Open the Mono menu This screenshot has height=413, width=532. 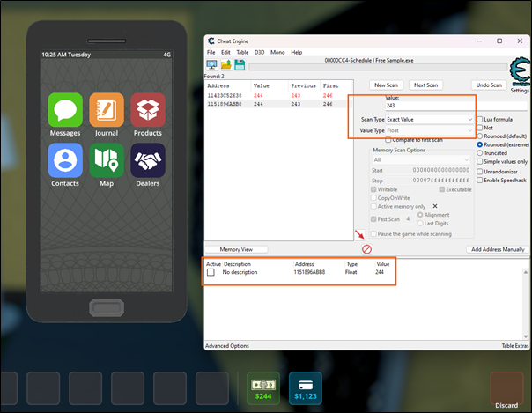tap(277, 53)
